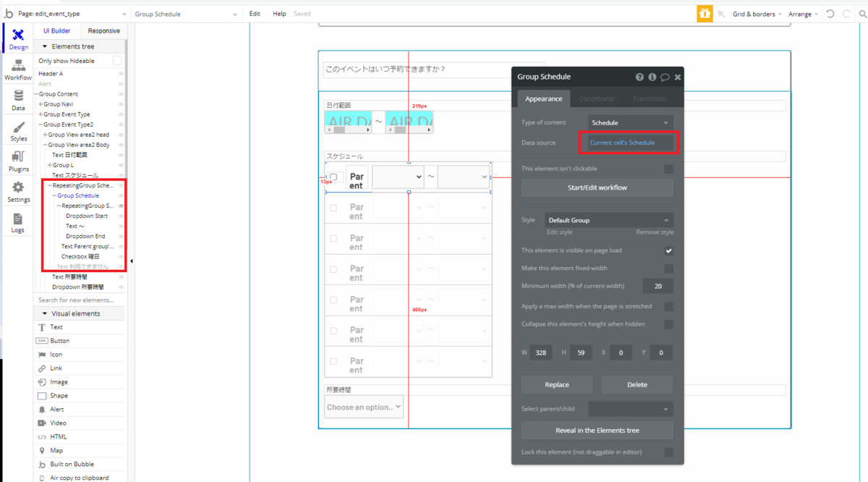Image resolution: width=868 pixels, height=482 pixels.
Task: Select the Conditional tab
Action: pyautogui.click(x=597, y=98)
